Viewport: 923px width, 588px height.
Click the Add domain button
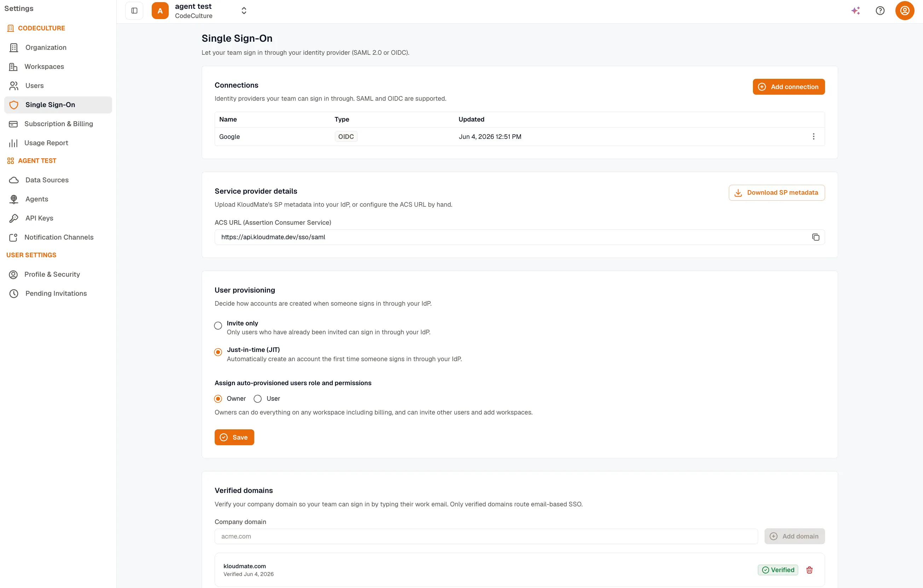click(794, 536)
